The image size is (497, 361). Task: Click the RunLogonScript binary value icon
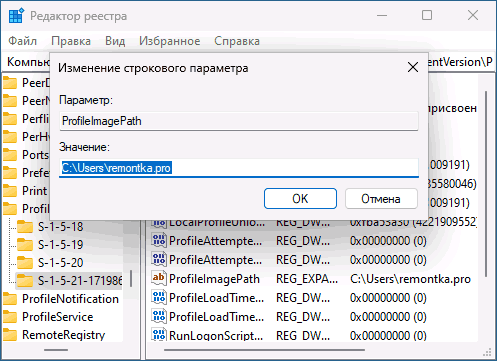click(x=159, y=335)
